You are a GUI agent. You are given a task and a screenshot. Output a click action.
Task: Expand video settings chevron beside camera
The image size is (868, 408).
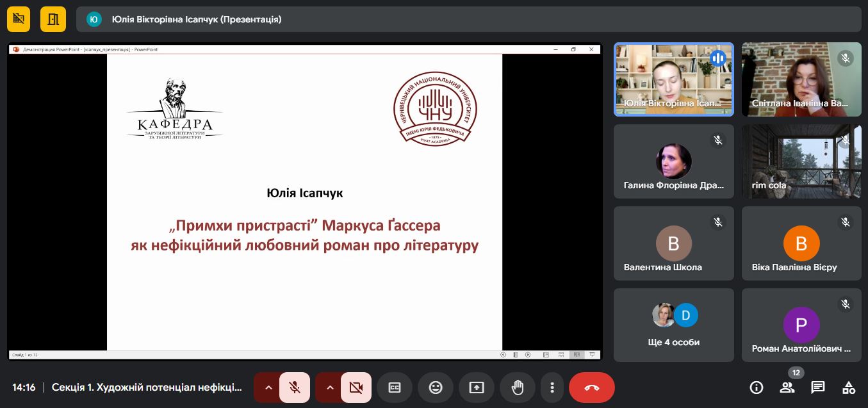(x=330, y=388)
